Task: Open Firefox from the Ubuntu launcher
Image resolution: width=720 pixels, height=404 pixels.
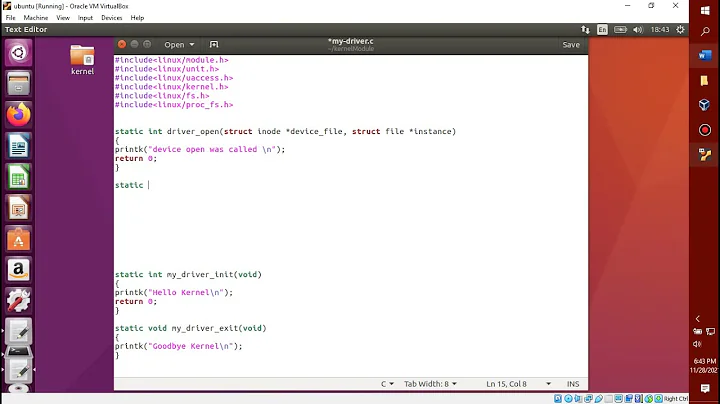Action: tap(18, 115)
